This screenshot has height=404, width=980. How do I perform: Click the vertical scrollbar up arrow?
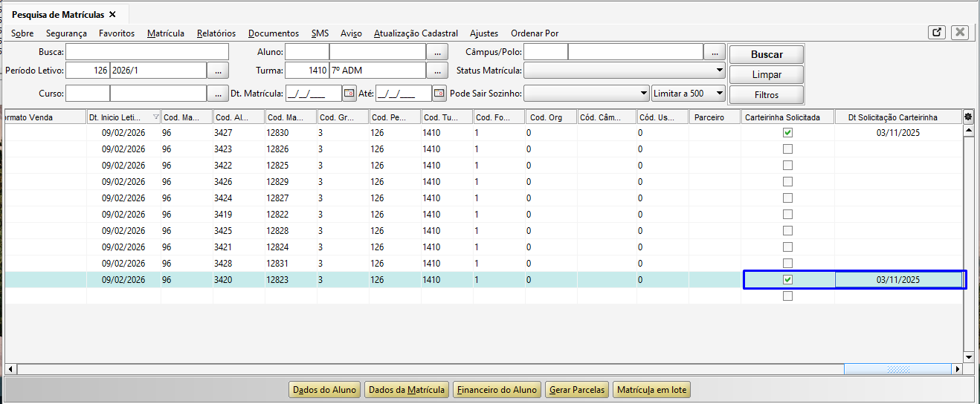pos(968,130)
